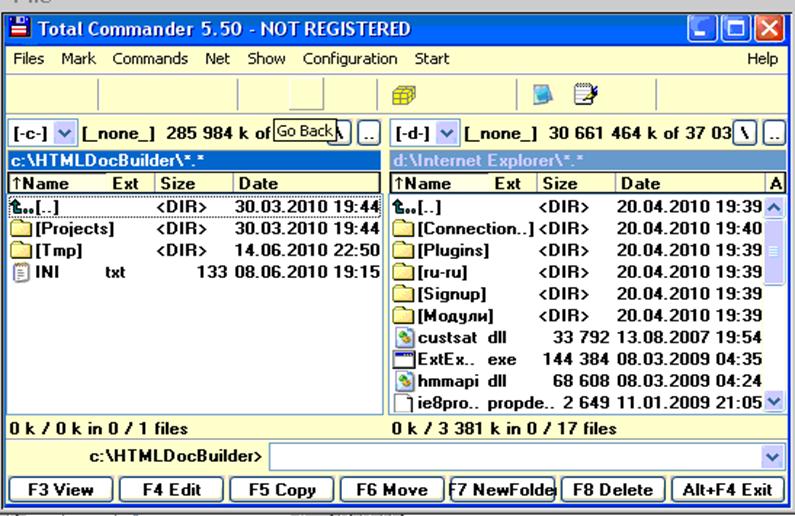Viewport: 795px width, 516px height.
Task: Go to root directory in right panel
Action: click(745, 133)
